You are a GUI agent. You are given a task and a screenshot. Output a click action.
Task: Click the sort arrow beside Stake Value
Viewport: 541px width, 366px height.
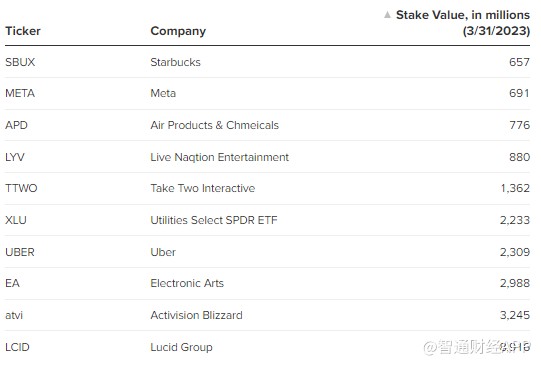(387, 15)
